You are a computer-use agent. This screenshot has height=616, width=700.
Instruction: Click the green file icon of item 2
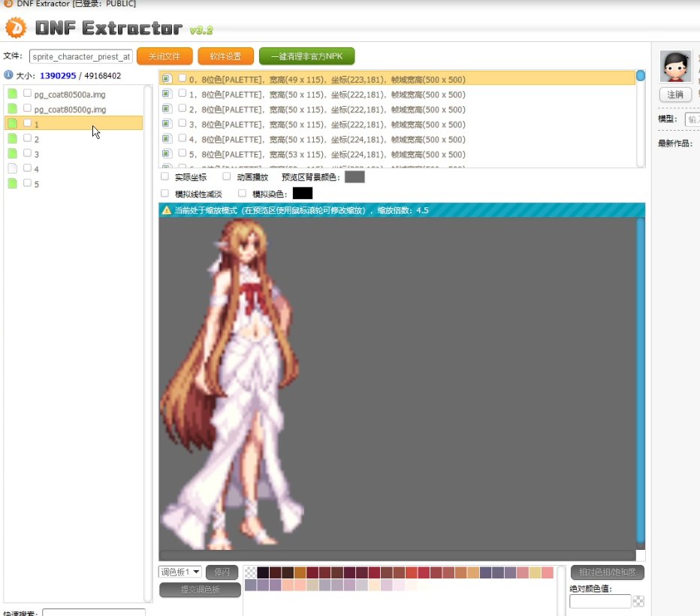13,138
